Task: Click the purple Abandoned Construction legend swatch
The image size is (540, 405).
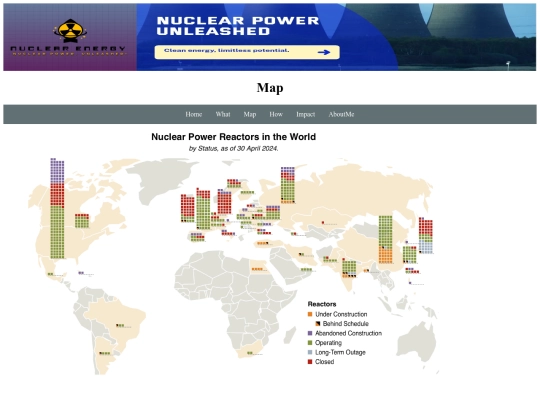Action: coord(310,333)
